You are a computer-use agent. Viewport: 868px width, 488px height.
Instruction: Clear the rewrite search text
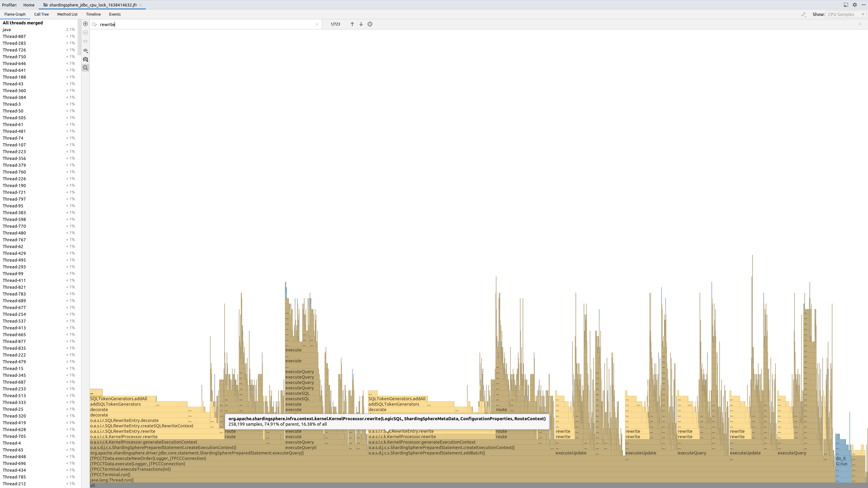click(x=317, y=24)
